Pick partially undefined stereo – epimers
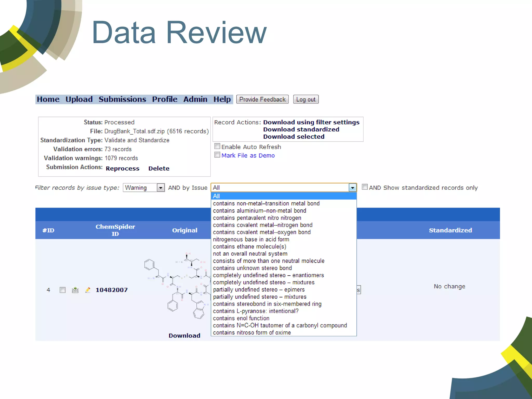The width and height of the screenshot is (532, 399). (284, 290)
